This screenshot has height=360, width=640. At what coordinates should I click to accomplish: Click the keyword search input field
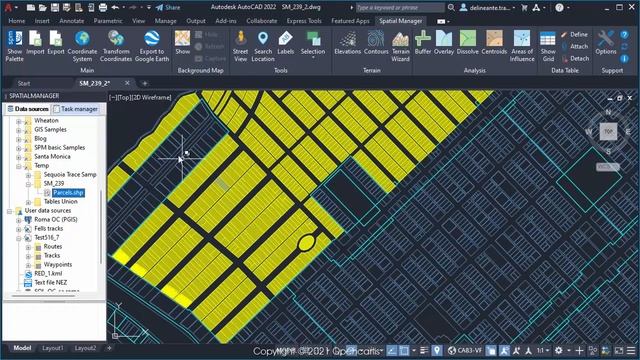[x=400, y=7]
